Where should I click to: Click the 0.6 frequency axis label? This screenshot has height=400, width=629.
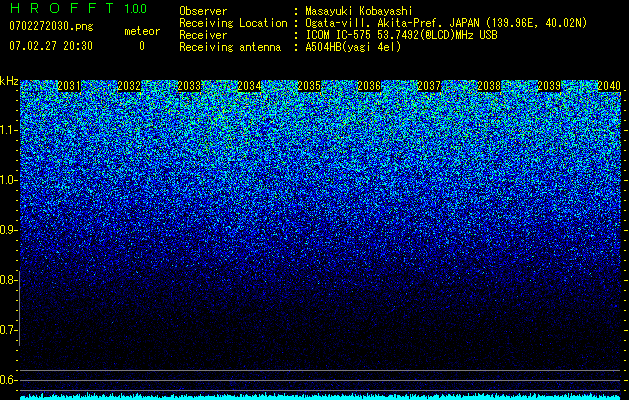(7, 380)
